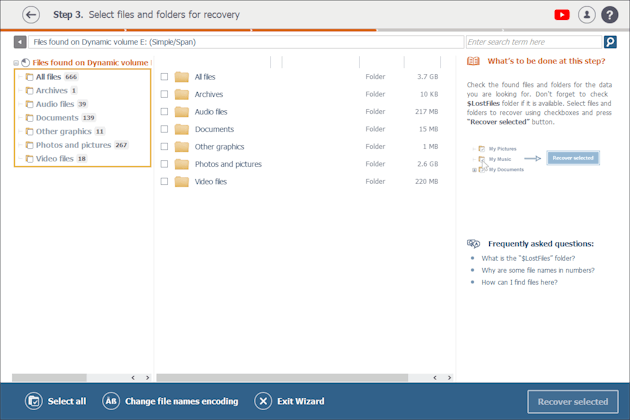Click the Video files folder icon in list
The width and height of the screenshot is (630, 420).
pos(182,181)
